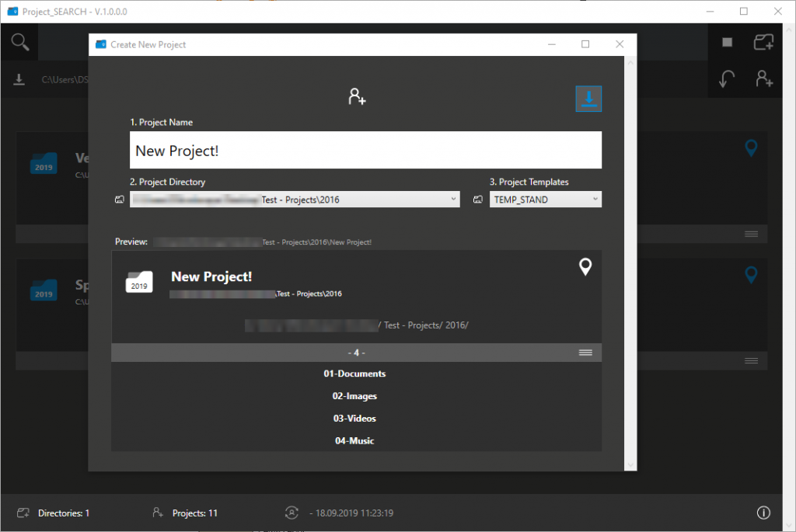796x532 pixels.
Task: Click the search magnifier icon
Action: point(20,42)
